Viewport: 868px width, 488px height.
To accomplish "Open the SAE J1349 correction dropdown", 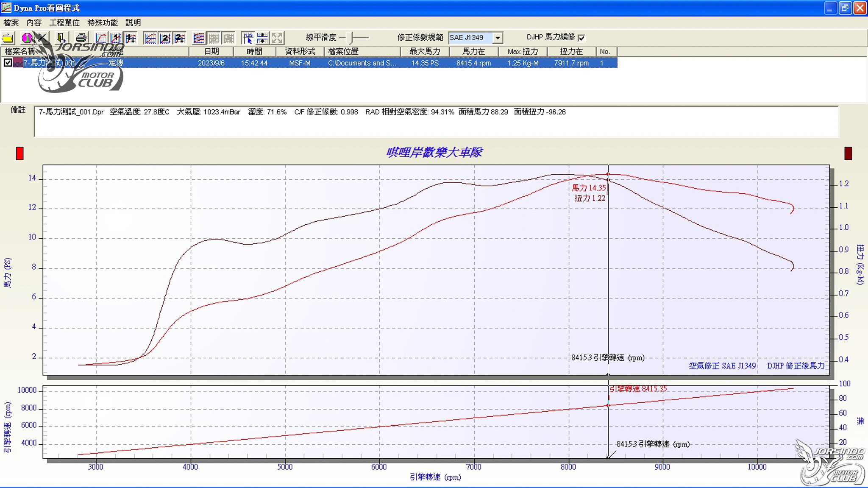I will click(x=498, y=38).
